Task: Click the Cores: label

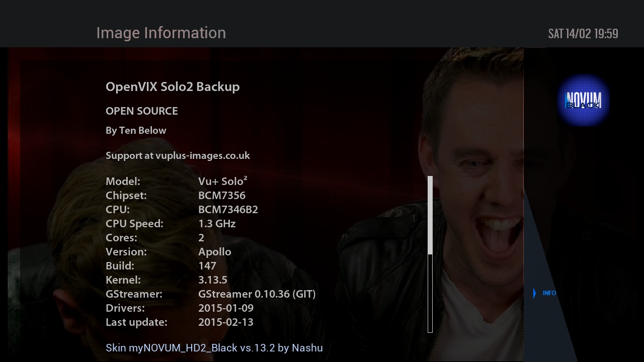Action: coord(121,238)
